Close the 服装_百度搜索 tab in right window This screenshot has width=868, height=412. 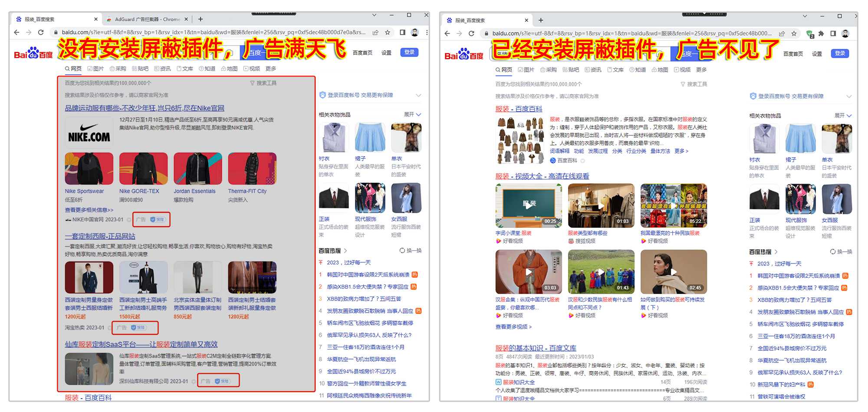(526, 20)
